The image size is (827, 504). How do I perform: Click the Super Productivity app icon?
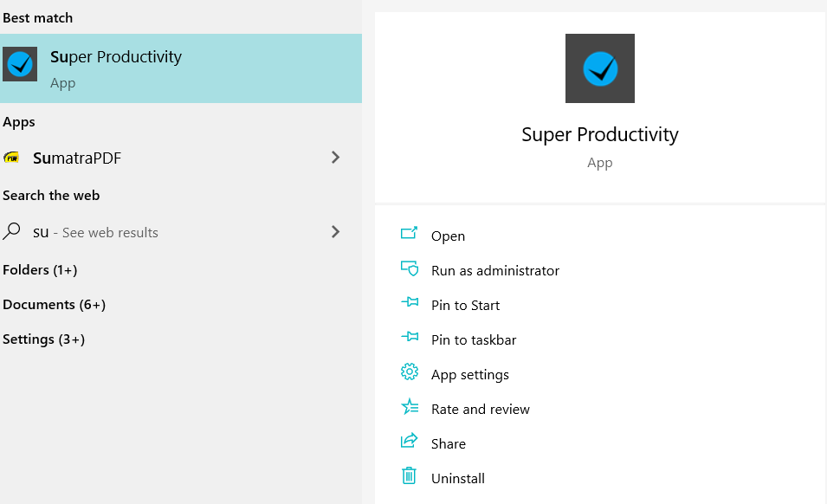coord(19,64)
